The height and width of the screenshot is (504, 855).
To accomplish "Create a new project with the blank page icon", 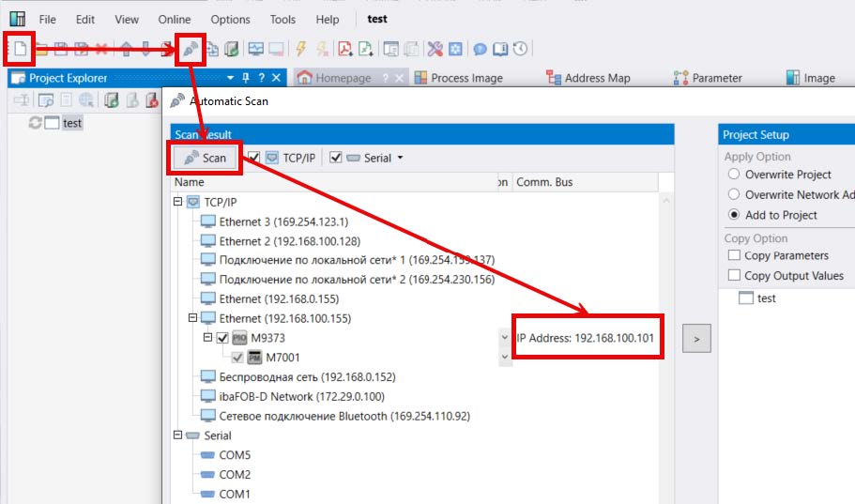I will (20, 49).
